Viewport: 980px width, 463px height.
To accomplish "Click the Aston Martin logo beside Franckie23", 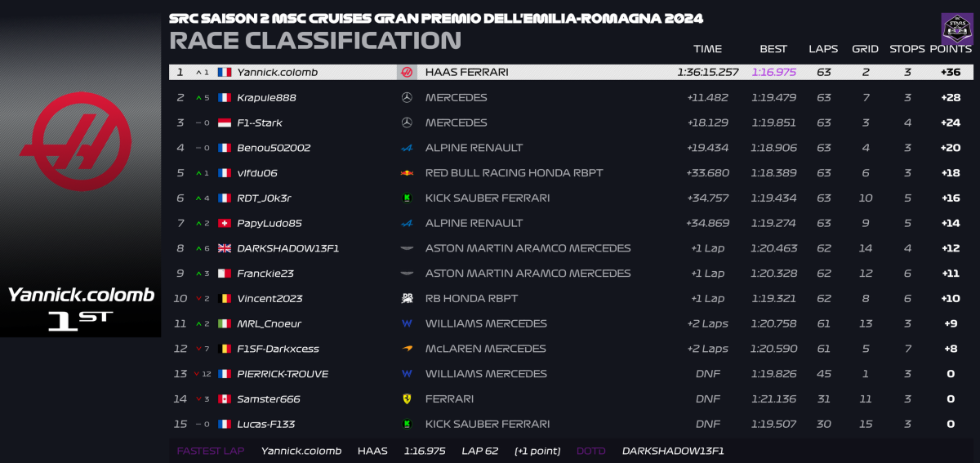I will pyautogui.click(x=407, y=274).
